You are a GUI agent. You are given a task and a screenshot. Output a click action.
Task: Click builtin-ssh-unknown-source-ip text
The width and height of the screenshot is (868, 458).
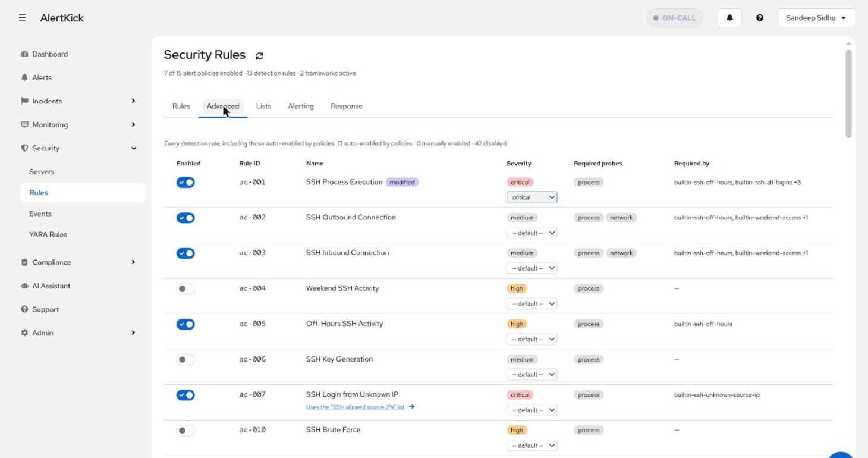(717, 395)
